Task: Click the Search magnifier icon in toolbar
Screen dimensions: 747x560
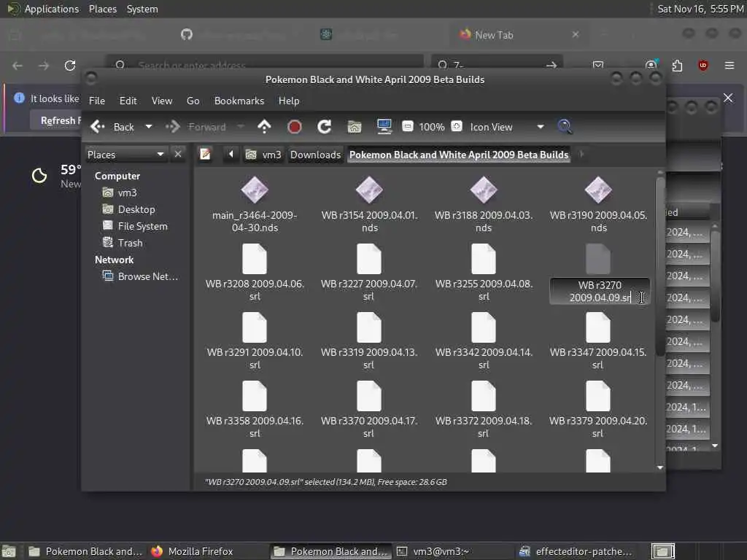Action: 565,127
